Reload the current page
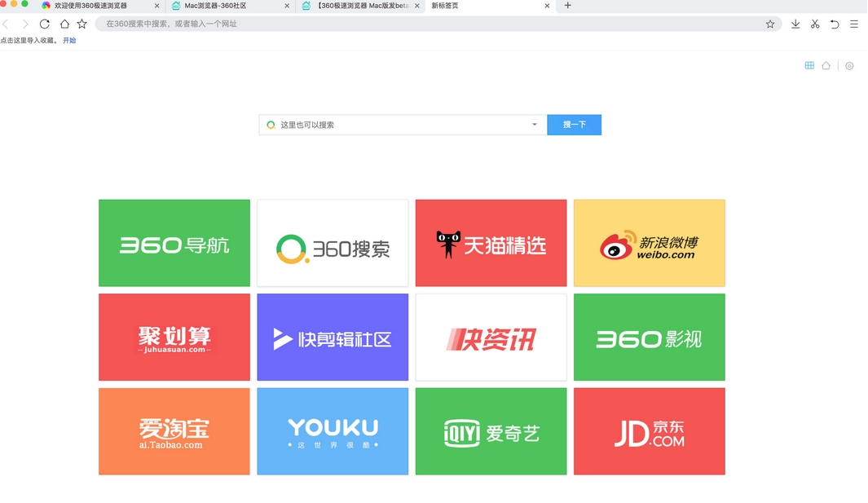 click(x=45, y=24)
